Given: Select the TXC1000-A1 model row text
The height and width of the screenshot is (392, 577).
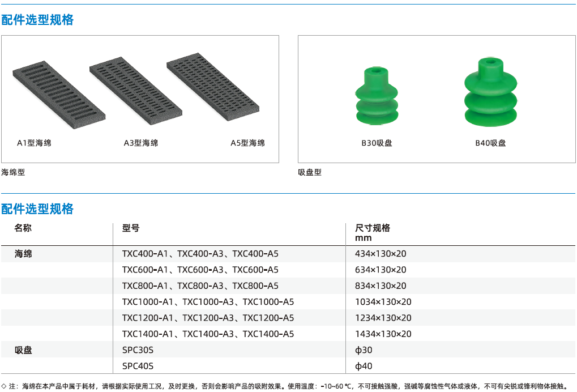Looking at the screenshot, I should coord(208,302).
